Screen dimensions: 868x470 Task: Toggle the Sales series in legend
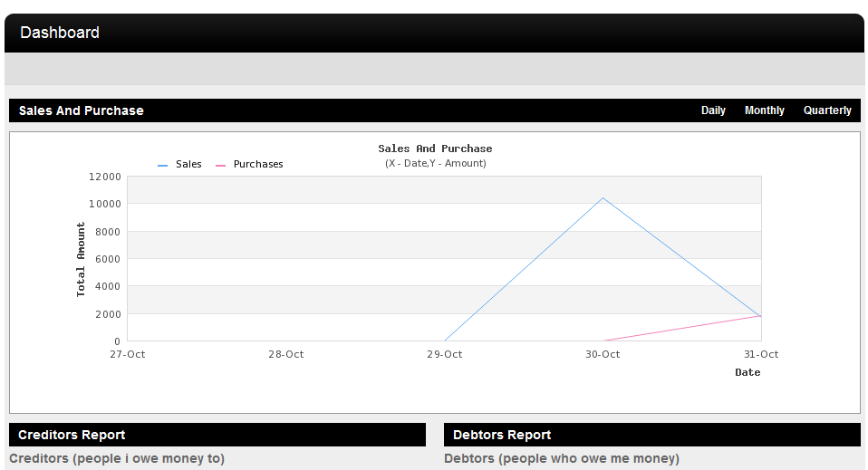pos(188,165)
